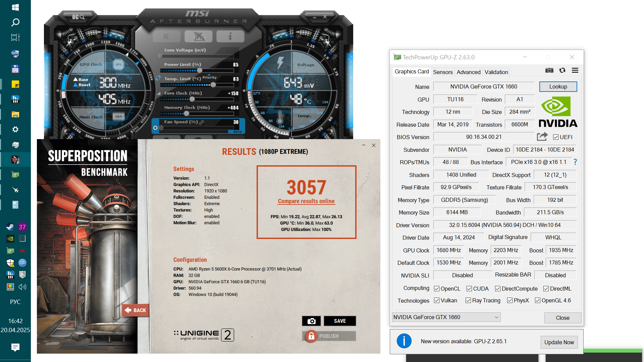
Task: Share BIOS via export arrow icon
Action: (x=542, y=137)
